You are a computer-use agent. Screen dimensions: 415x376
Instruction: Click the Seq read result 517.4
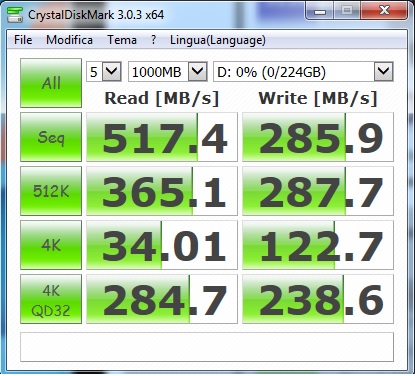click(162, 137)
